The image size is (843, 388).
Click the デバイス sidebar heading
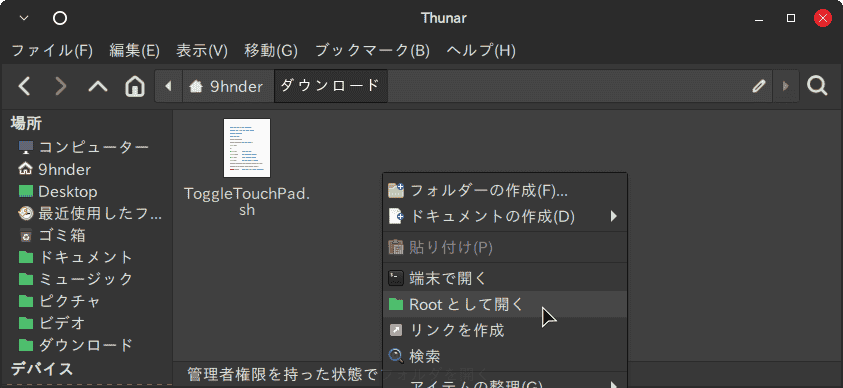coord(42,369)
